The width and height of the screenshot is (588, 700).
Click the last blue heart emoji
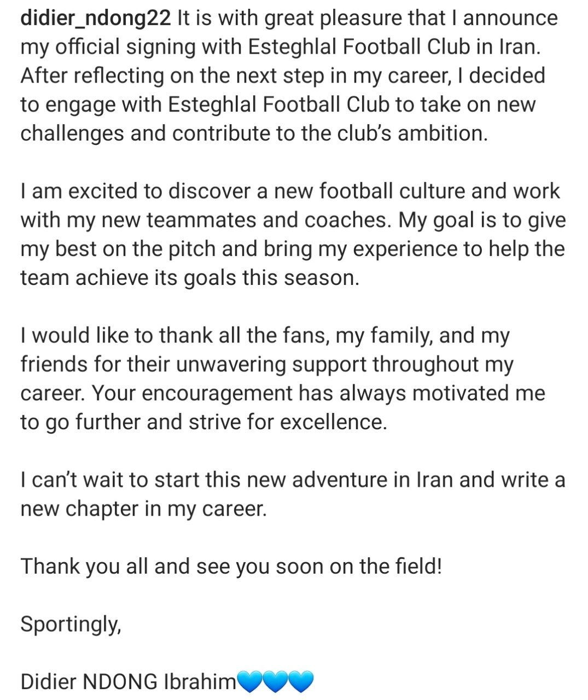click(x=301, y=682)
